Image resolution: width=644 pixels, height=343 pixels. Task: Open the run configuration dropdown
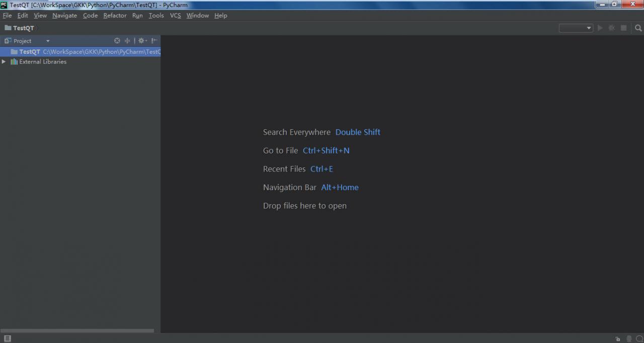click(x=576, y=28)
